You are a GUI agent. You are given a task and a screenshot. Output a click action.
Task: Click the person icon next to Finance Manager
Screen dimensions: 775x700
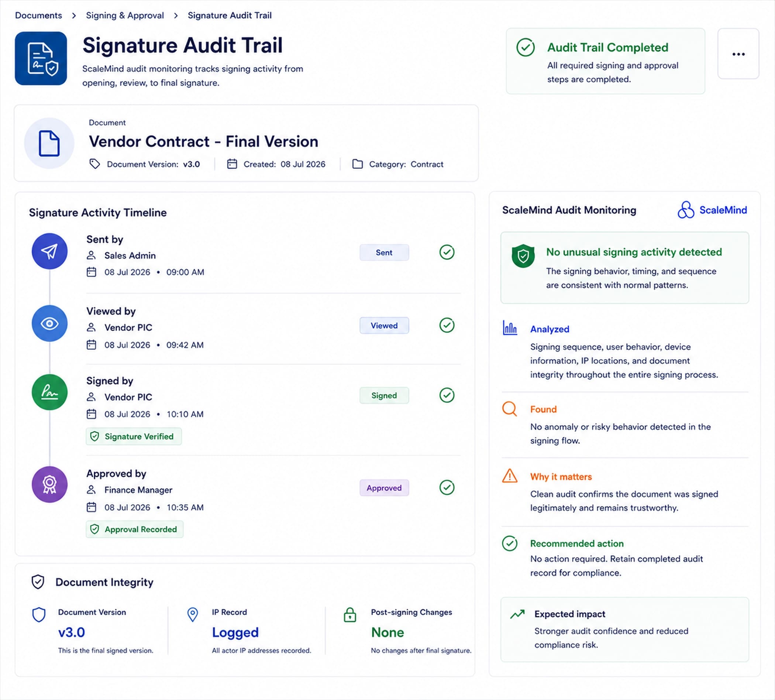point(91,490)
